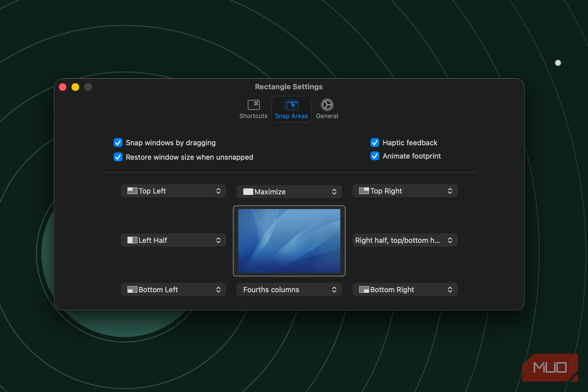Viewport: 588px width, 392px height.
Task: Expand the Maximize snap area dropdown
Action: (x=289, y=192)
